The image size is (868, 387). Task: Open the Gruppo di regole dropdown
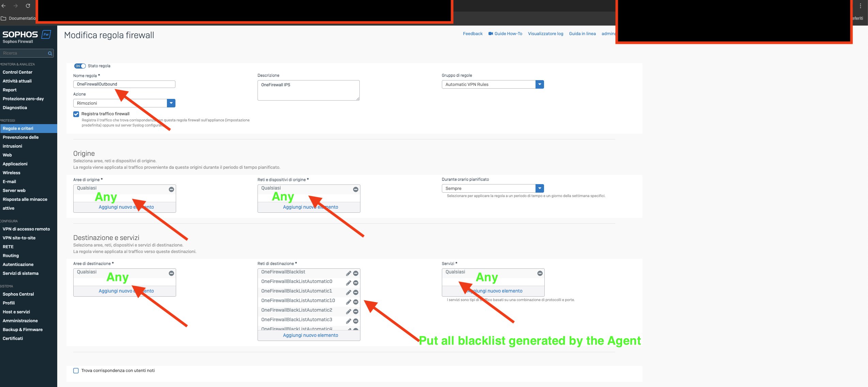point(493,85)
